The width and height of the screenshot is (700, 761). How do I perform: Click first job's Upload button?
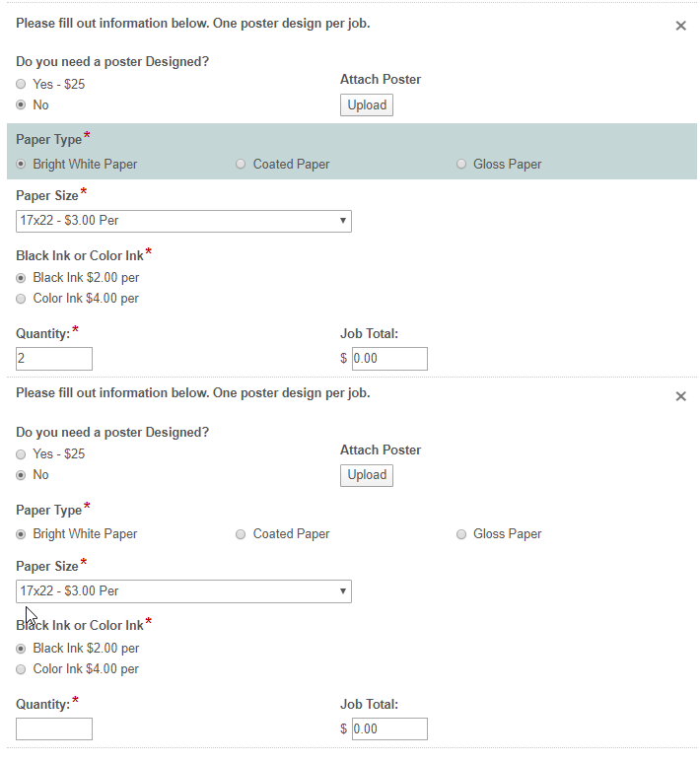(367, 105)
